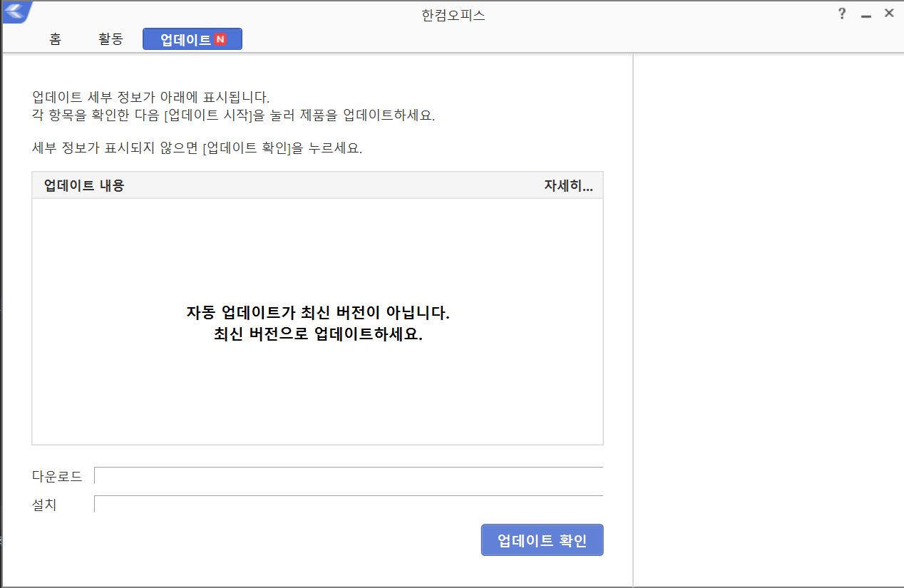Click the 업데이트 내용 column header
Viewport: 904px width, 588px height.
(84, 186)
